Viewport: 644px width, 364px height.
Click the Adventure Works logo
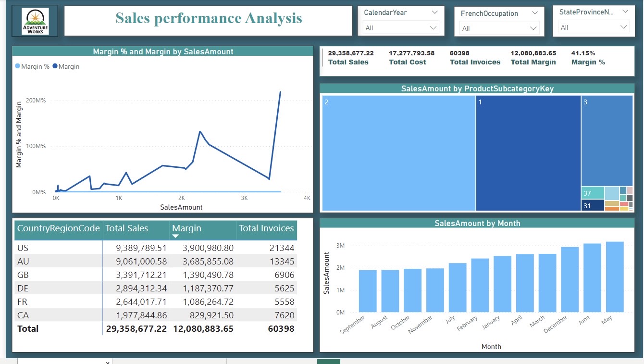click(35, 20)
